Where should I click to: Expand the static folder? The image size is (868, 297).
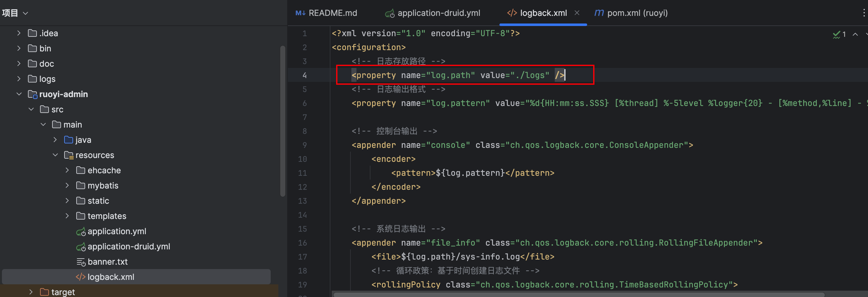coord(67,201)
